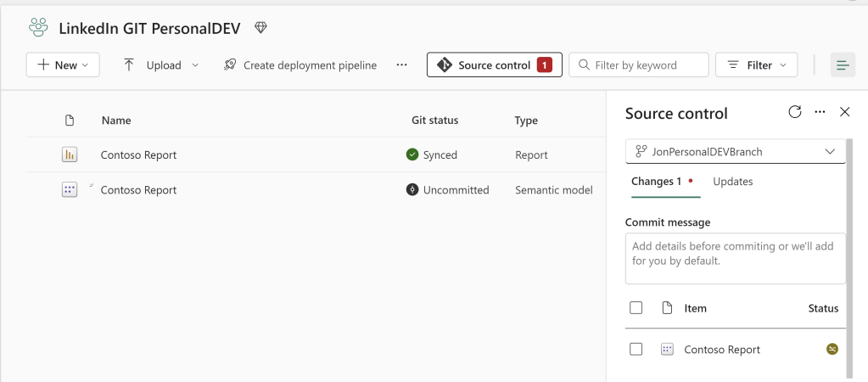Select the Changes 1 tab
Image resolution: width=868 pixels, height=382 pixels.
[657, 182]
